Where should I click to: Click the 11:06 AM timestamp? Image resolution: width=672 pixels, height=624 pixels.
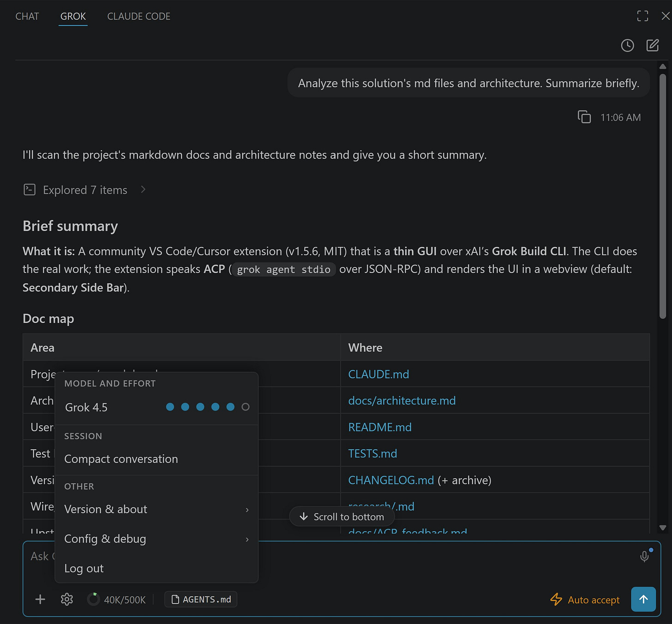[x=620, y=118]
